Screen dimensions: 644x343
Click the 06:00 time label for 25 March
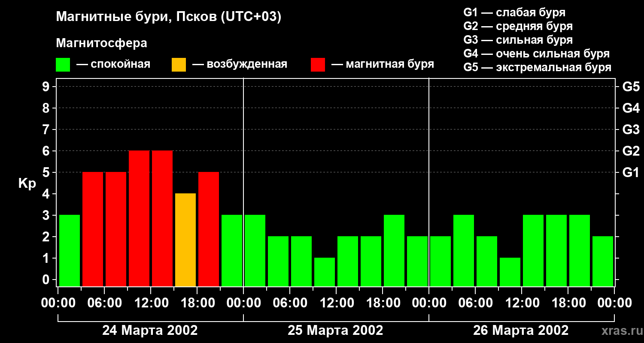[289, 303]
